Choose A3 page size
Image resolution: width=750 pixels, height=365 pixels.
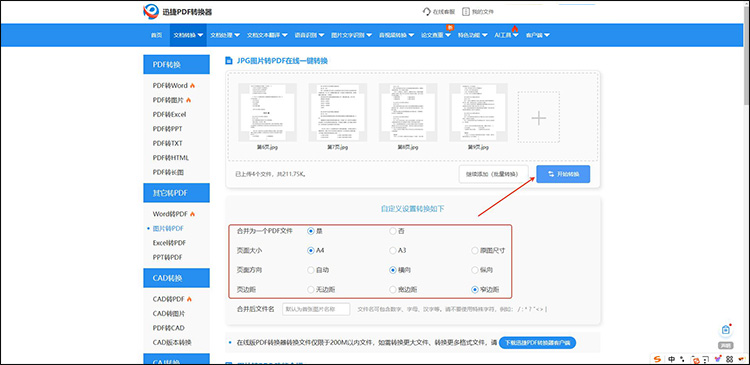pyautogui.click(x=393, y=250)
